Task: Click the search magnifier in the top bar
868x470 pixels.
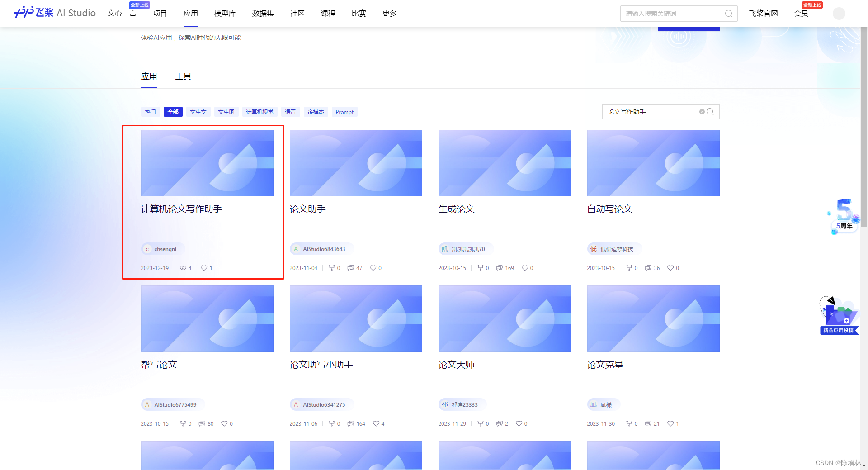Action: (x=728, y=14)
